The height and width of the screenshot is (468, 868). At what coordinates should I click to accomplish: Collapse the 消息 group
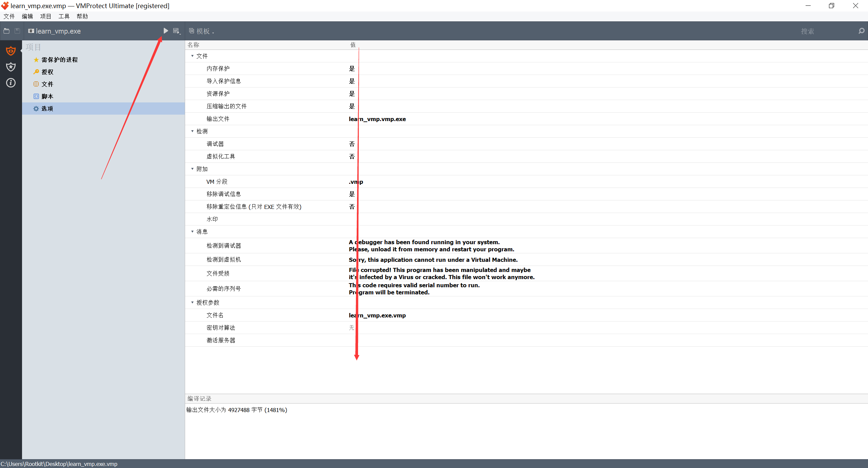pos(192,232)
